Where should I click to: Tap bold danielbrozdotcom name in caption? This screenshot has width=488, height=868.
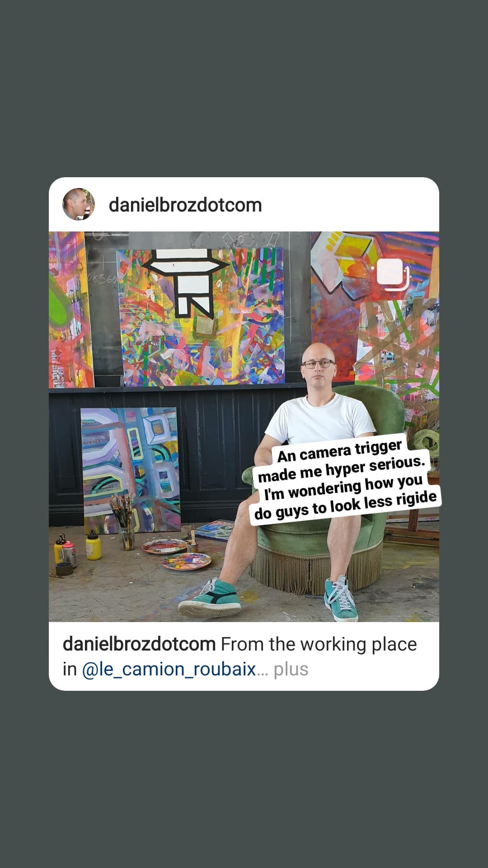pyautogui.click(x=139, y=644)
